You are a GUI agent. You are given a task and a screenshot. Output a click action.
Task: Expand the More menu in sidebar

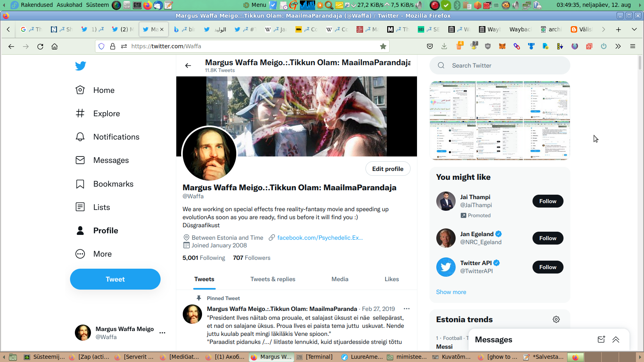coord(93,254)
